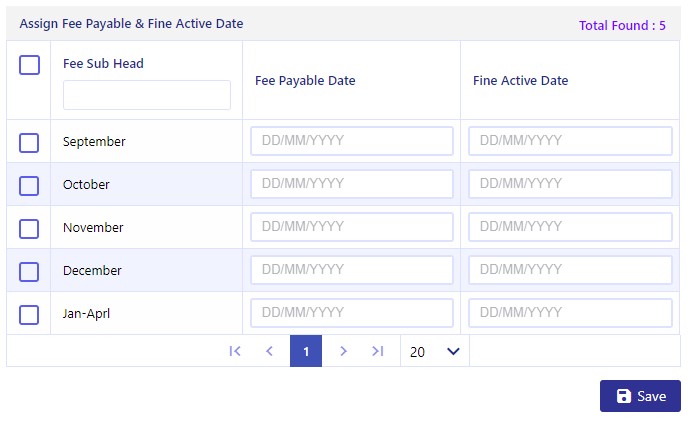Tick the September row checkbox
Image resolution: width=697 pixels, height=428 pixels.
[x=29, y=142]
